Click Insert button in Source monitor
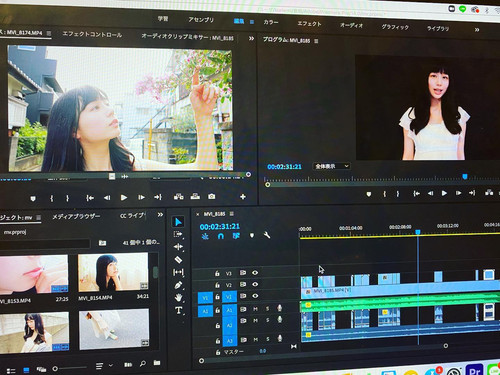Viewport: 500px width, 375px height. pos(179,197)
